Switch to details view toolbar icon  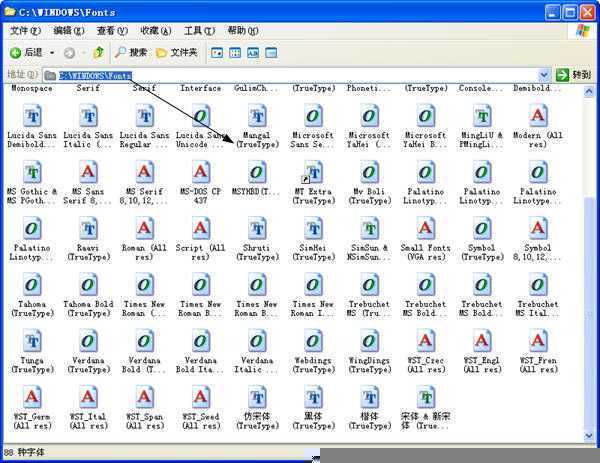271,53
